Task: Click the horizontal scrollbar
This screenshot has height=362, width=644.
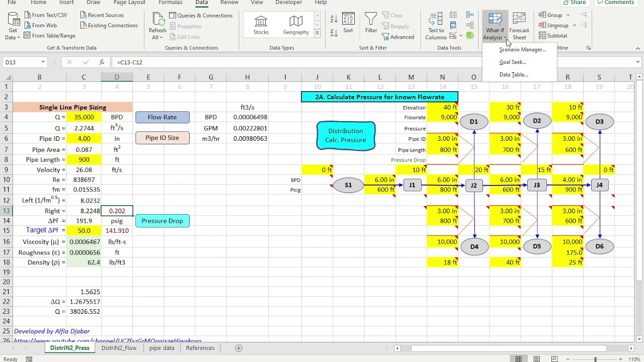Action: [509, 348]
